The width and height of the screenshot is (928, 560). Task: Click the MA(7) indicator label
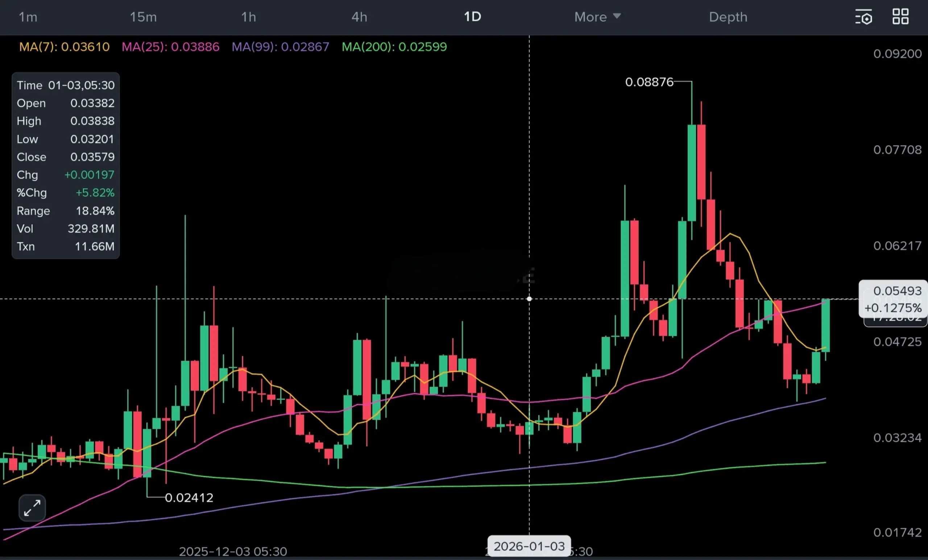click(64, 47)
